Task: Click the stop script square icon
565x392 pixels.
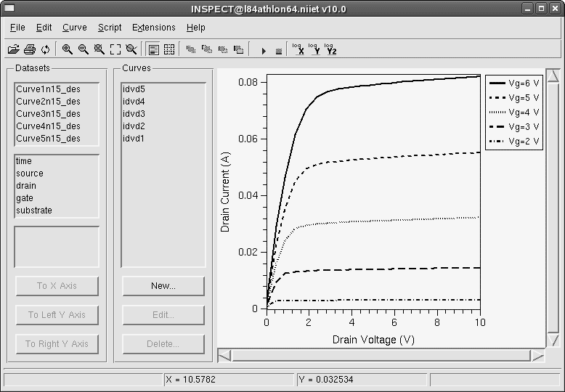Action: point(278,50)
